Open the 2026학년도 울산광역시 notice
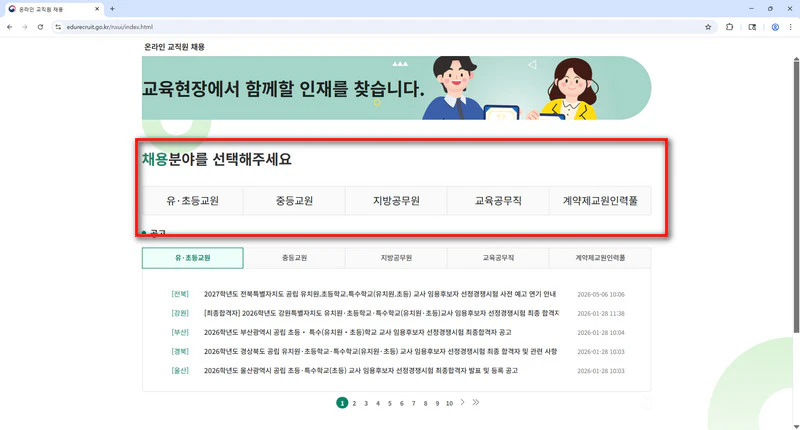800x430 pixels. tap(361, 371)
